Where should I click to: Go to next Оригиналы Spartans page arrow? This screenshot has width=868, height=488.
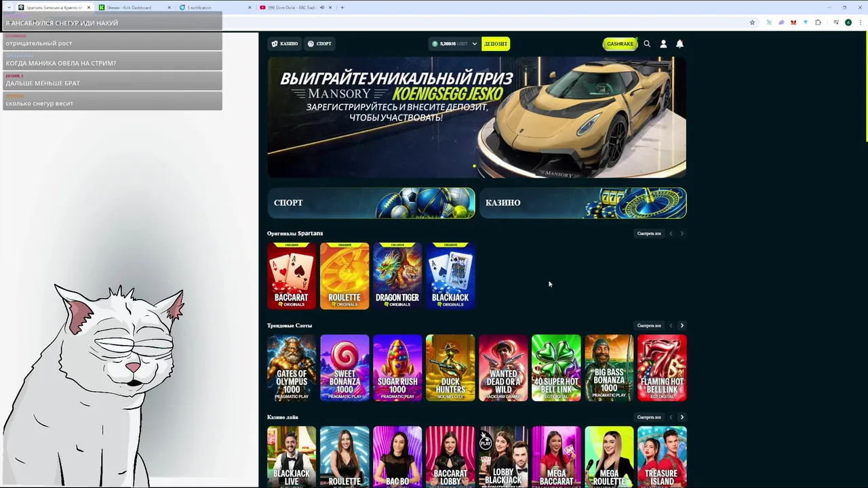(x=682, y=233)
